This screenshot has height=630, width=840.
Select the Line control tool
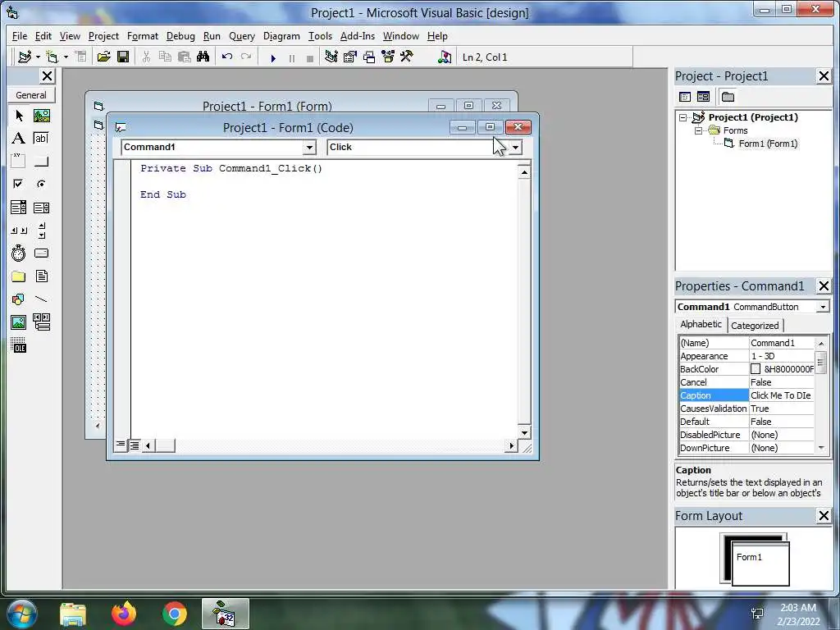pos(41,299)
